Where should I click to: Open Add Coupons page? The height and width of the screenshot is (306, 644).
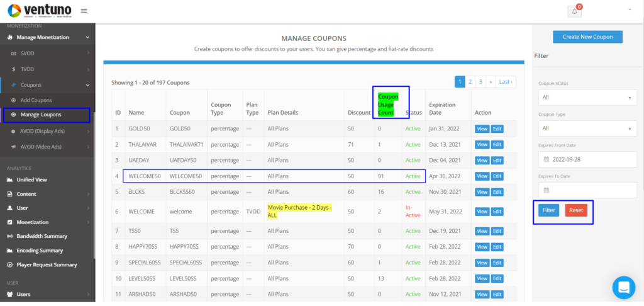pos(36,100)
